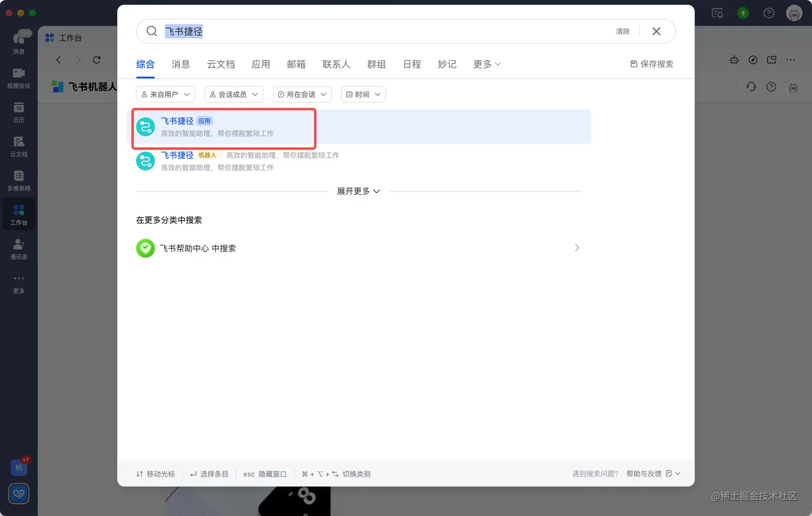Click the green upgrade arrow icon
Viewport: 812px width, 516px height.
click(743, 13)
